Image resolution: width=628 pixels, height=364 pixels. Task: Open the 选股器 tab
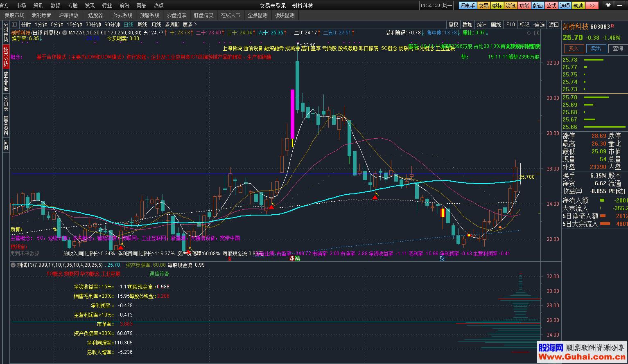point(95,15)
